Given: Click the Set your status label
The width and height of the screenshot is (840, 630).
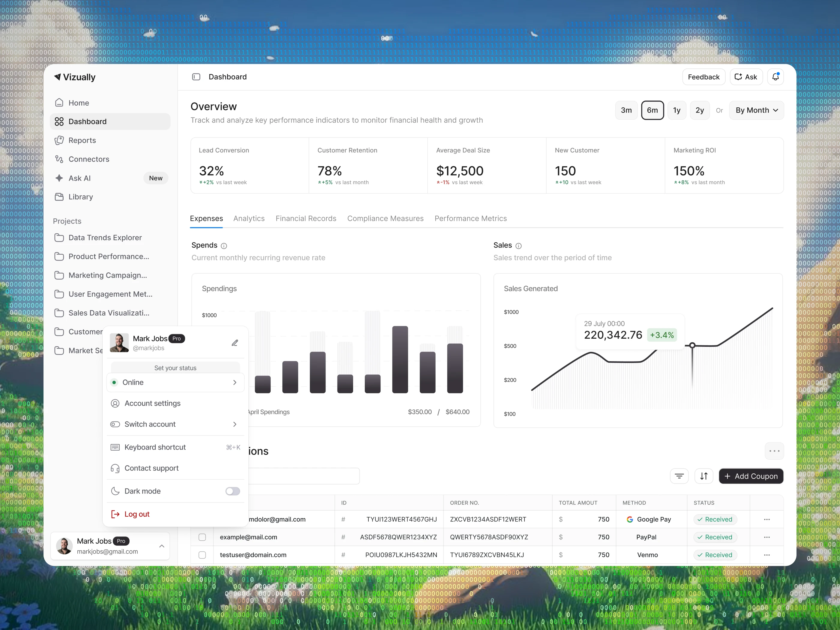Looking at the screenshot, I should pos(175,368).
